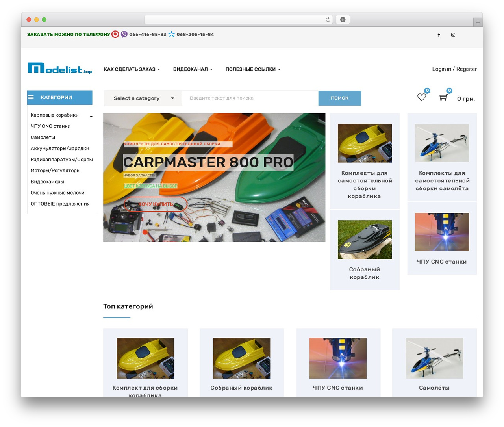Viewport: 504px width, 427px height.
Task: Open the helicopter kit thumbnail for самолёта
Action: pyautogui.click(x=442, y=143)
